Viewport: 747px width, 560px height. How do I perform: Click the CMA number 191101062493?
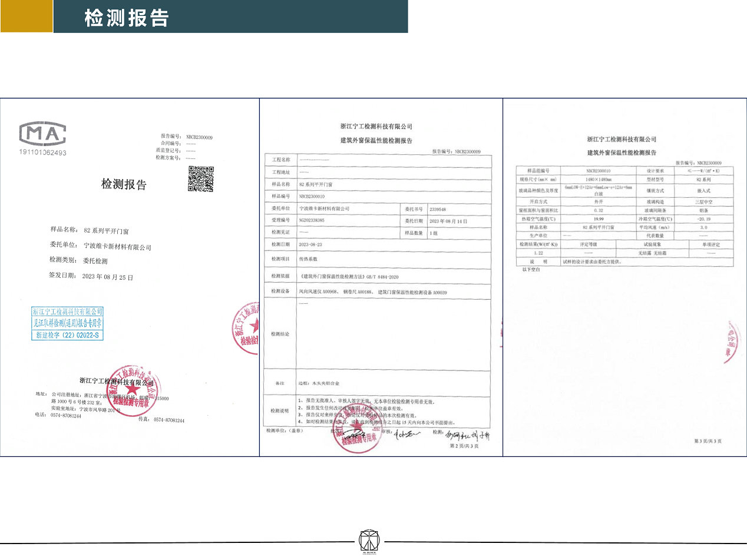point(42,153)
